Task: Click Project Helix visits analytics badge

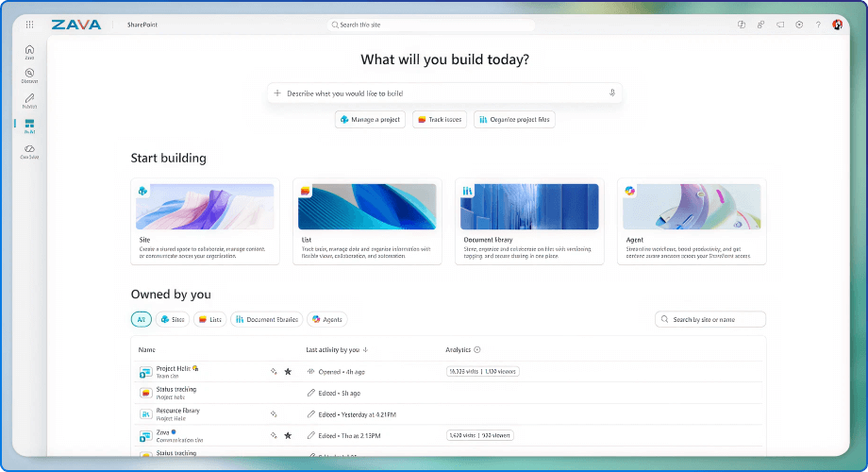Action: pyautogui.click(x=483, y=372)
